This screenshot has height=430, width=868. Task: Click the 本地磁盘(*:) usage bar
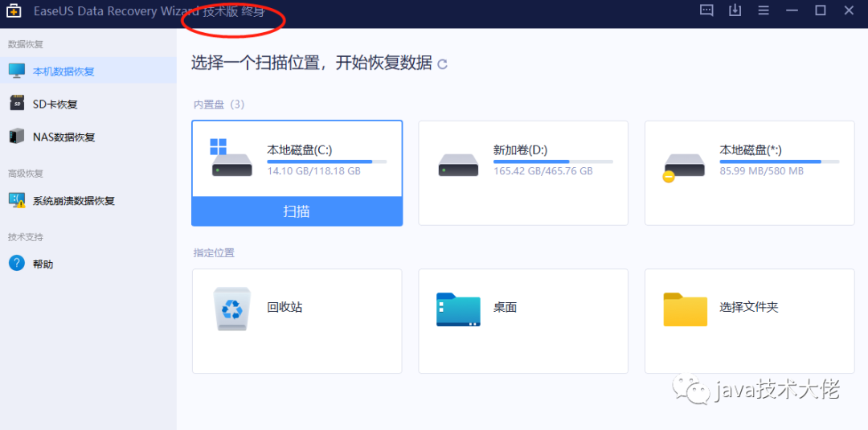coord(780,162)
